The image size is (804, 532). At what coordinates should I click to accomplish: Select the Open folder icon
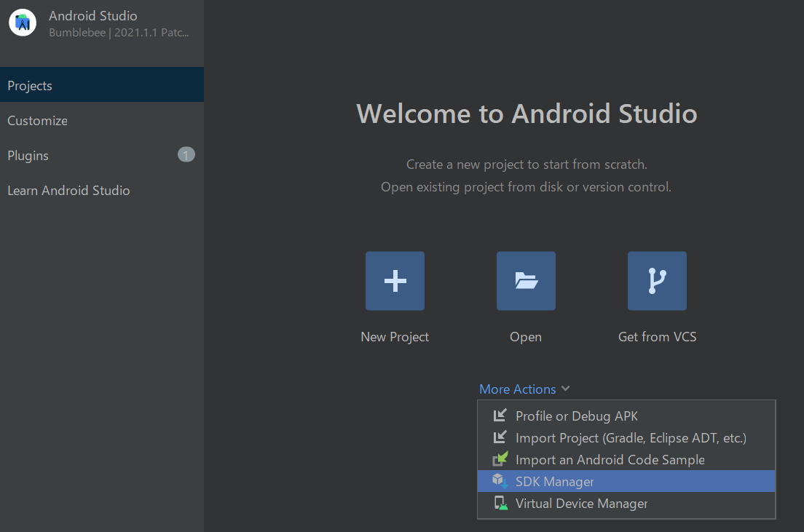pyautogui.click(x=526, y=280)
